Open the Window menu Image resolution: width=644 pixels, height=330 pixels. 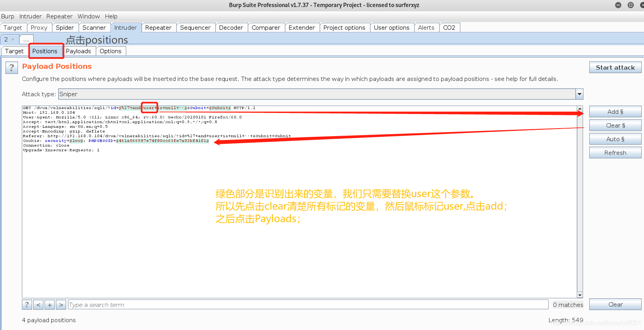tap(89, 16)
